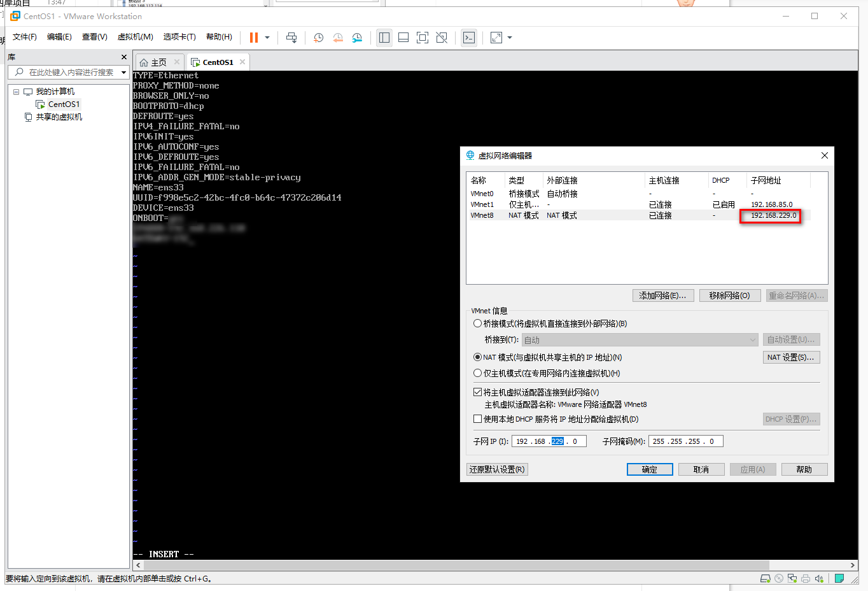Select the 桥接模式 radio button

pyautogui.click(x=477, y=324)
